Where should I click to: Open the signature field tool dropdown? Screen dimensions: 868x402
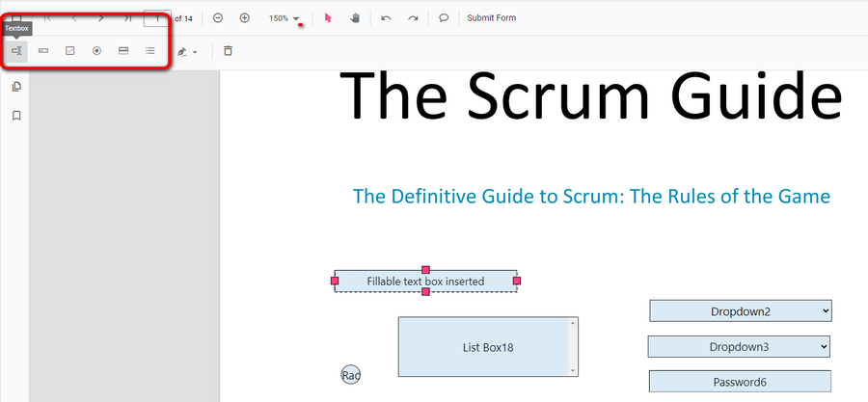click(187, 51)
